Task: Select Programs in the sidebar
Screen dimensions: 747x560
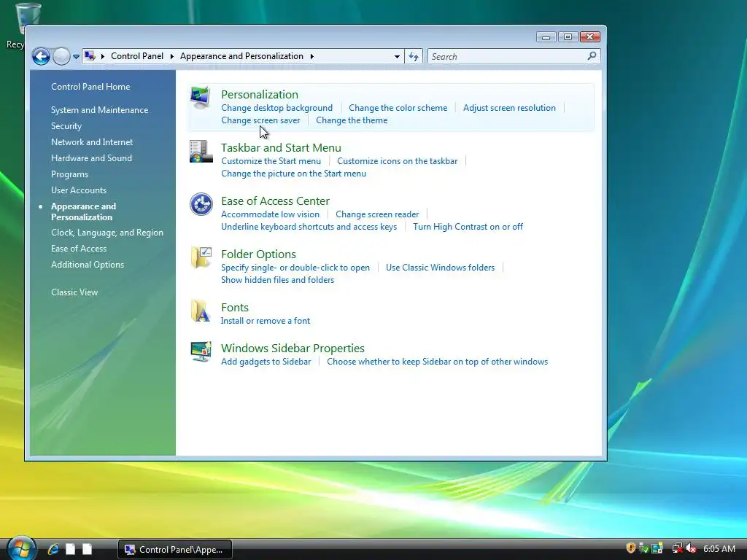Action: pyautogui.click(x=69, y=174)
